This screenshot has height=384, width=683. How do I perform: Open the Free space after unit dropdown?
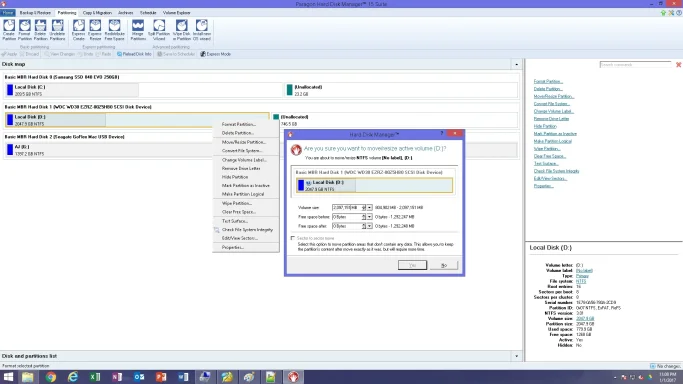pos(369,226)
